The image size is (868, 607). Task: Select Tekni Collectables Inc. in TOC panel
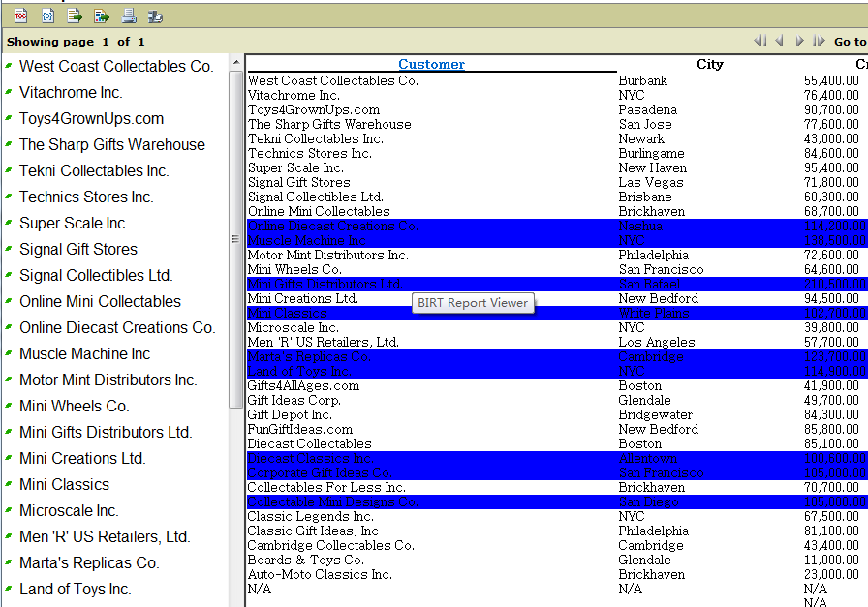(94, 171)
